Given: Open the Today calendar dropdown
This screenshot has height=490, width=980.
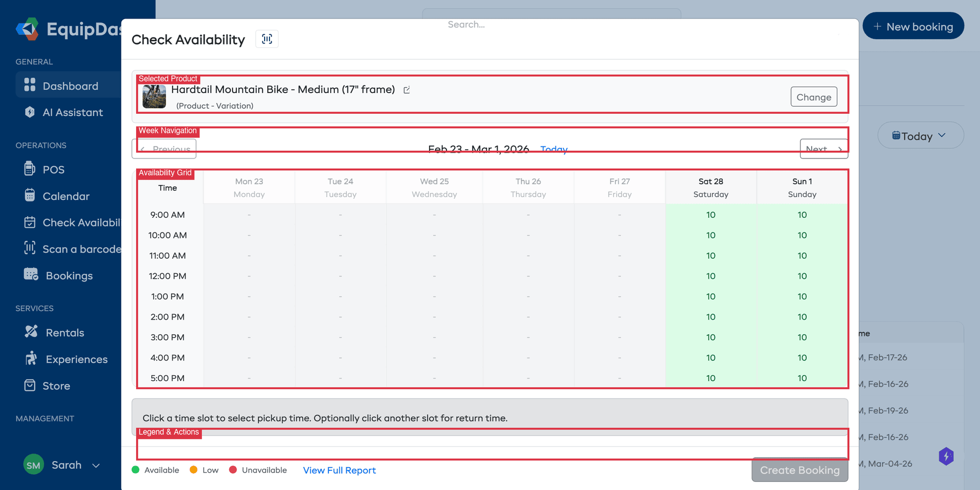Looking at the screenshot, I should (x=920, y=136).
